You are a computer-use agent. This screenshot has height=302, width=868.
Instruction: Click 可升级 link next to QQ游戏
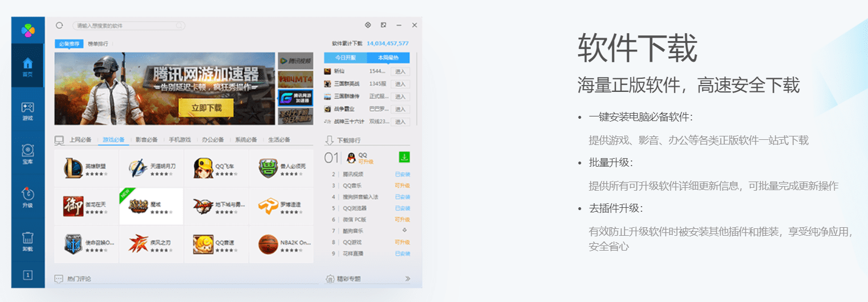(403, 242)
